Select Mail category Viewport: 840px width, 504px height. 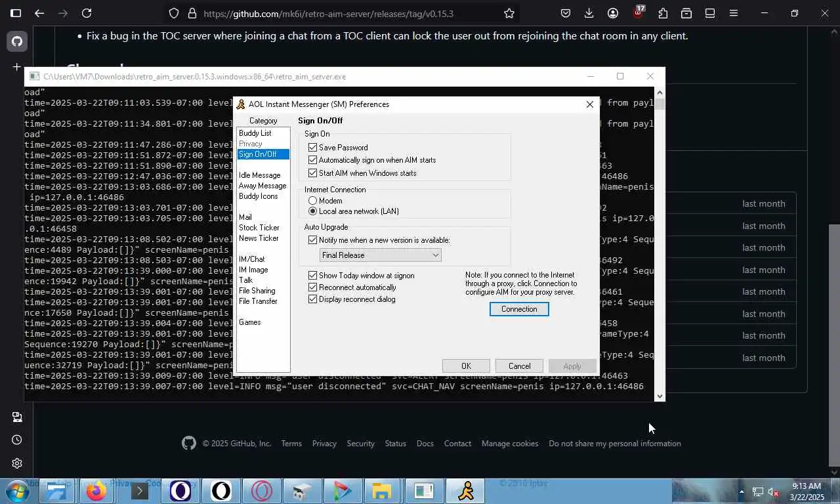coord(245,217)
